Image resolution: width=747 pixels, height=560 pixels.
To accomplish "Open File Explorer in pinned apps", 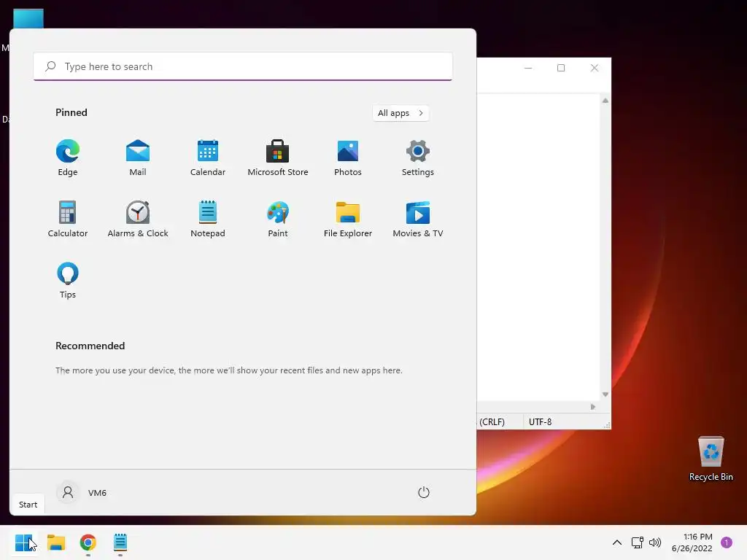I will tap(348, 219).
